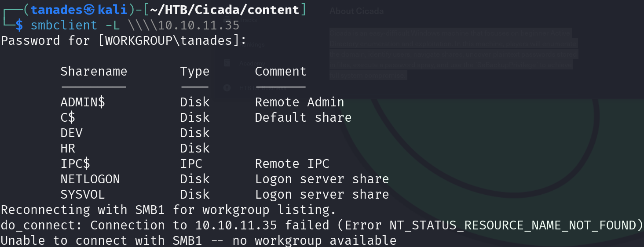
Task: Click the dollar prompt symbol before smbclient
Action: 19,25
